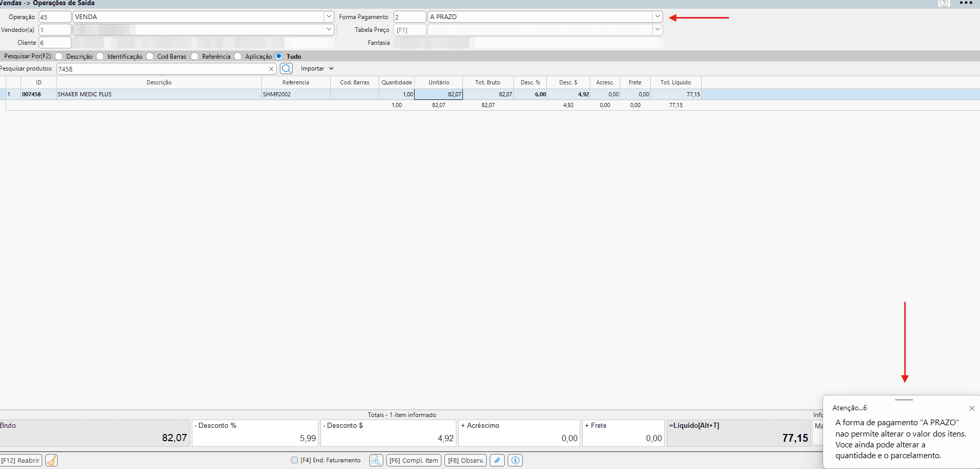This screenshot has height=469, width=980.
Task: Open the document preview search icon
Action: [376, 460]
